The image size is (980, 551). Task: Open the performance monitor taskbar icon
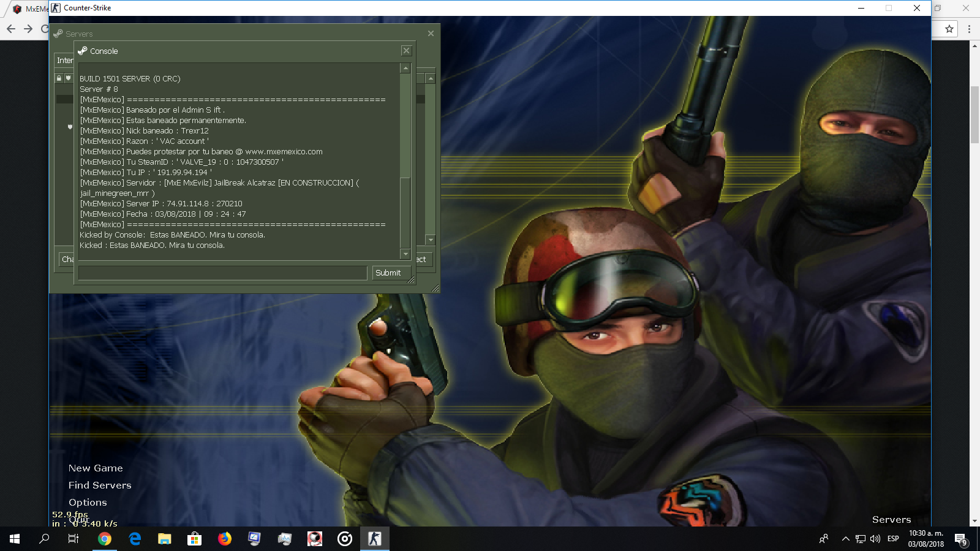tap(285, 539)
